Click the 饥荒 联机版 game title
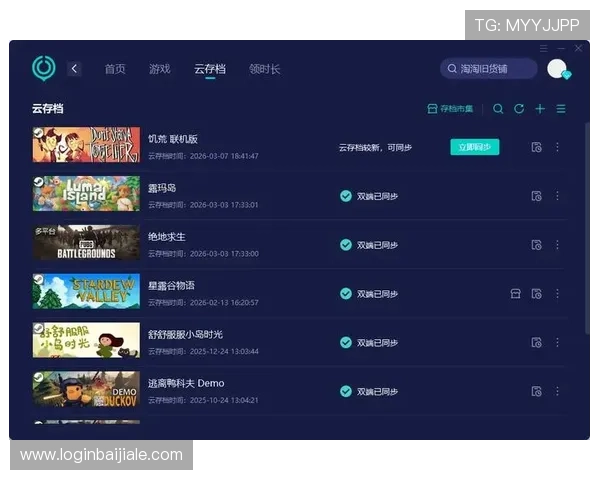The width and height of the screenshot is (600, 480). pyautogui.click(x=173, y=139)
